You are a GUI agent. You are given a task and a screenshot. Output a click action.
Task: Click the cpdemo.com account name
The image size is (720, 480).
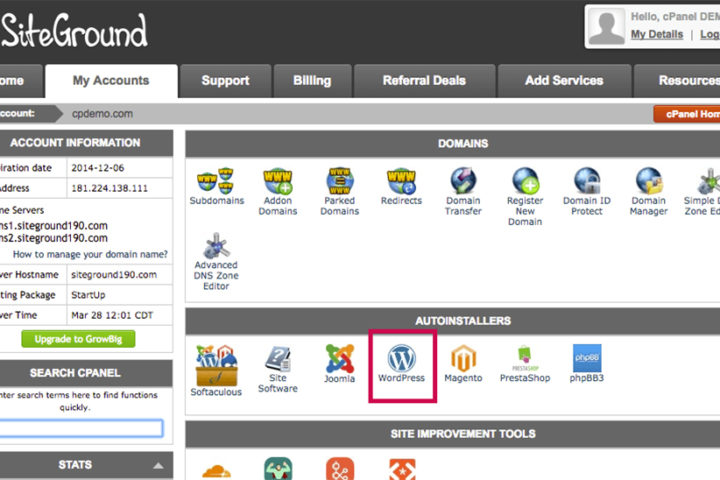click(x=102, y=114)
